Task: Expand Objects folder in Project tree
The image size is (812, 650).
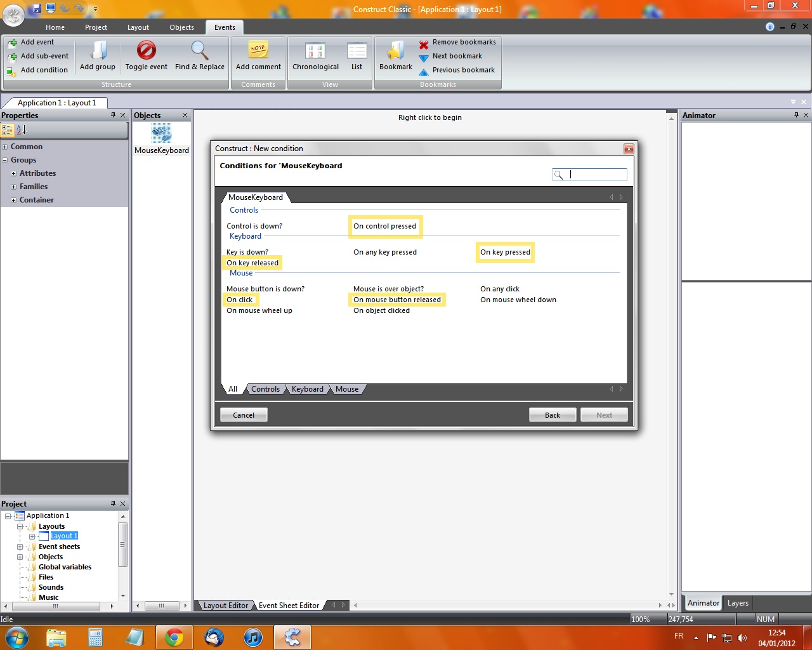Action: pyautogui.click(x=20, y=557)
